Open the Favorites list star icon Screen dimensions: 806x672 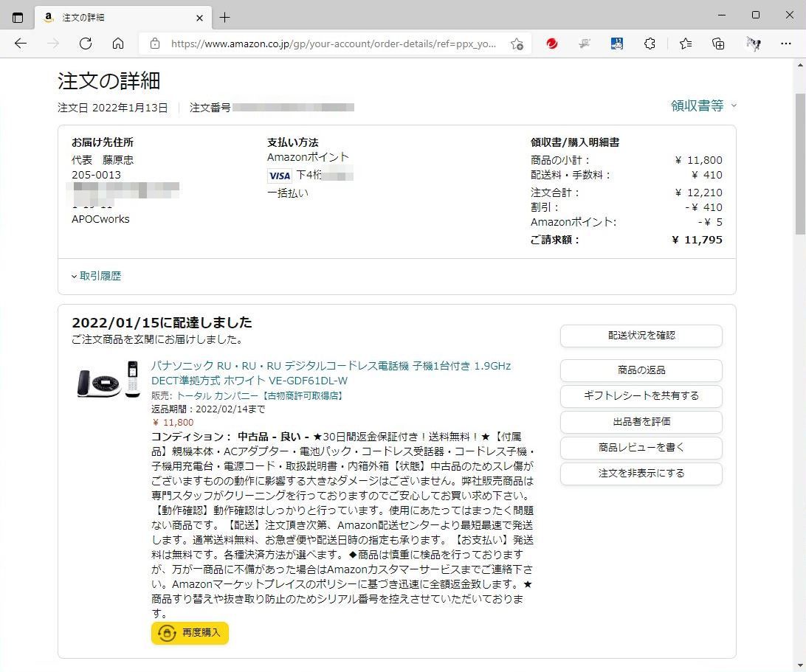pyautogui.click(x=686, y=44)
